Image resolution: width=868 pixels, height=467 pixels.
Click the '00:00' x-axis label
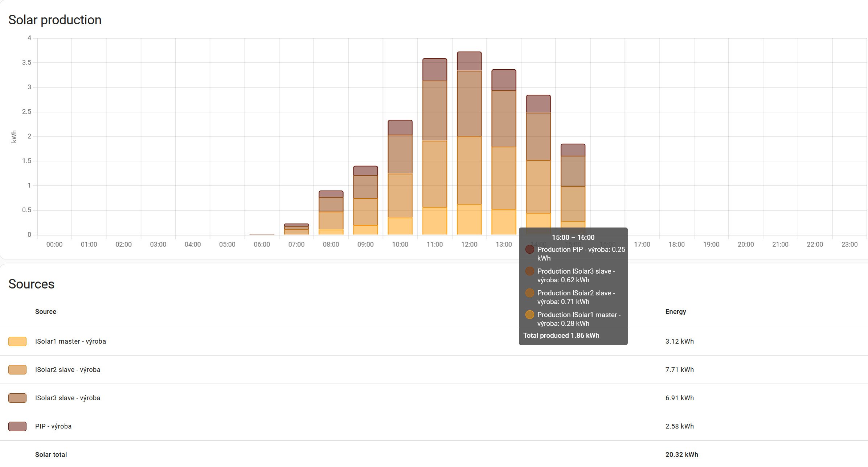click(54, 245)
